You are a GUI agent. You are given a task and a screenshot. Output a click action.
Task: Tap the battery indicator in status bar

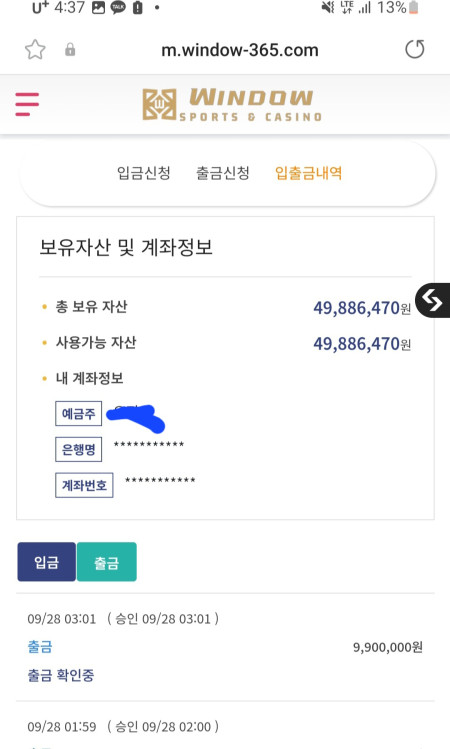(414, 7)
